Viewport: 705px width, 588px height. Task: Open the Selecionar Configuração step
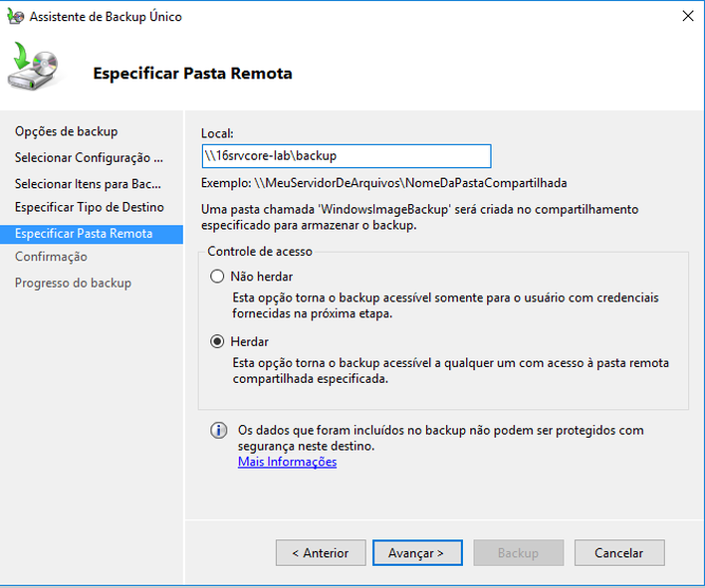coord(89,157)
